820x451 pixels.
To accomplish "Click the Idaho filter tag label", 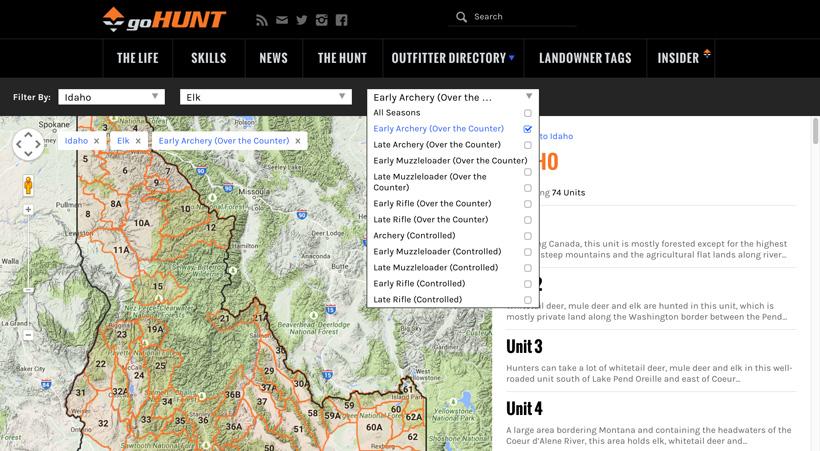I will click(x=76, y=141).
